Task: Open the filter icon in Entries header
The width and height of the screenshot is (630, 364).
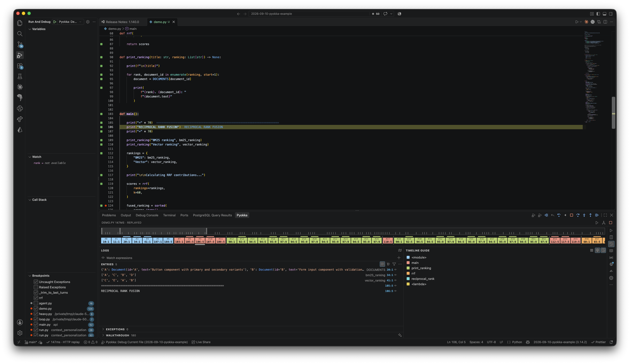Action: click(x=394, y=264)
